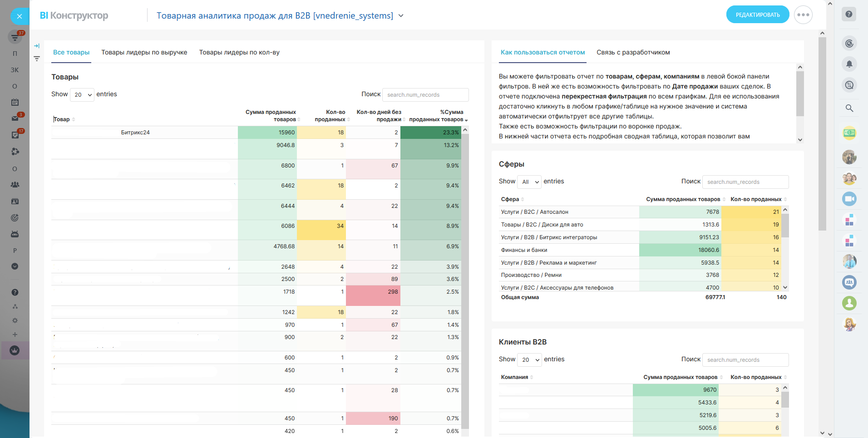The image size is (868, 438).
Task: Open the help question mark icon top right
Action: [x=848, y=14]
